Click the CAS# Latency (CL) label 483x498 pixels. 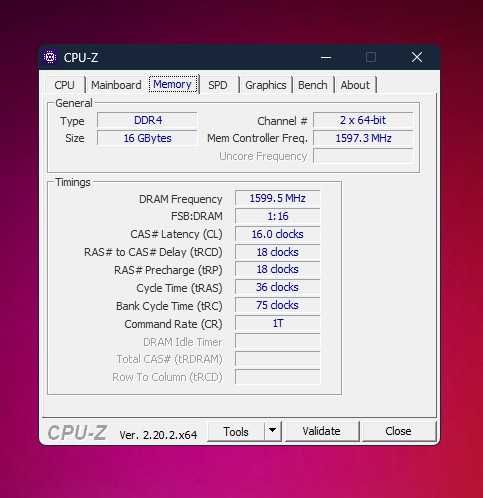pyautogui.click(x=176, y=234)
